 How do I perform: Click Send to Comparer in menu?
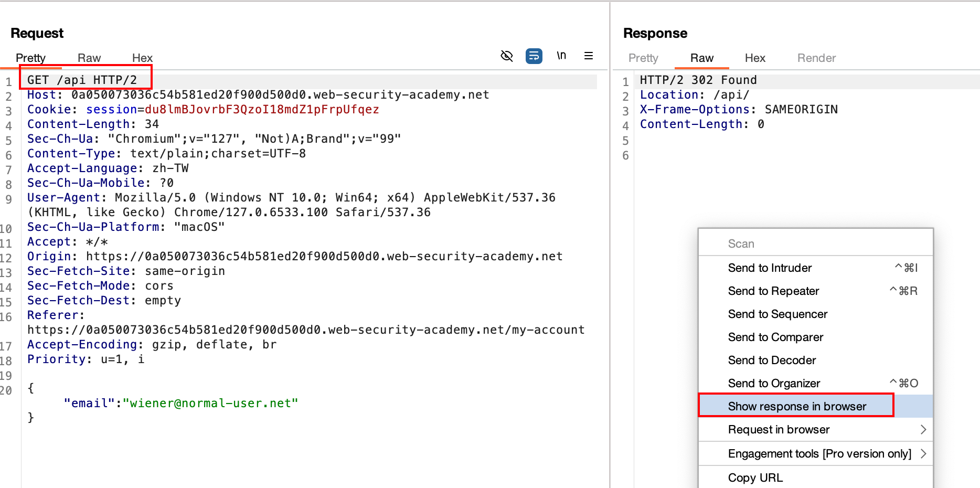[775, 337]
